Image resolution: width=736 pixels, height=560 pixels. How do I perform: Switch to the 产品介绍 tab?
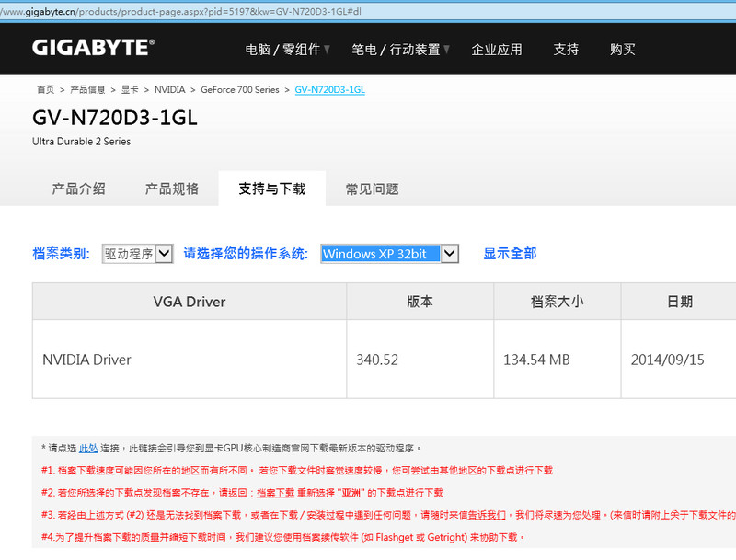pos(78,189)
